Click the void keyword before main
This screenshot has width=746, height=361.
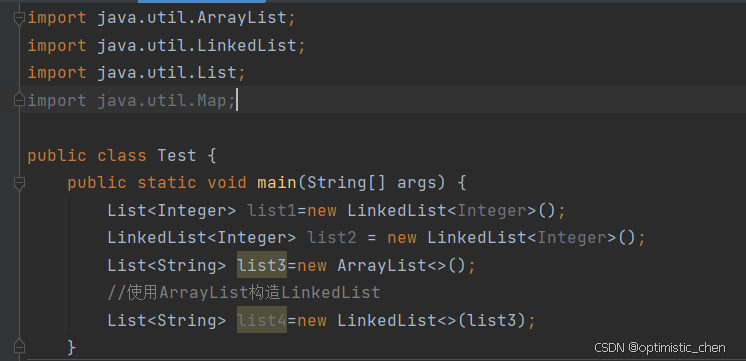click(227, 183)
